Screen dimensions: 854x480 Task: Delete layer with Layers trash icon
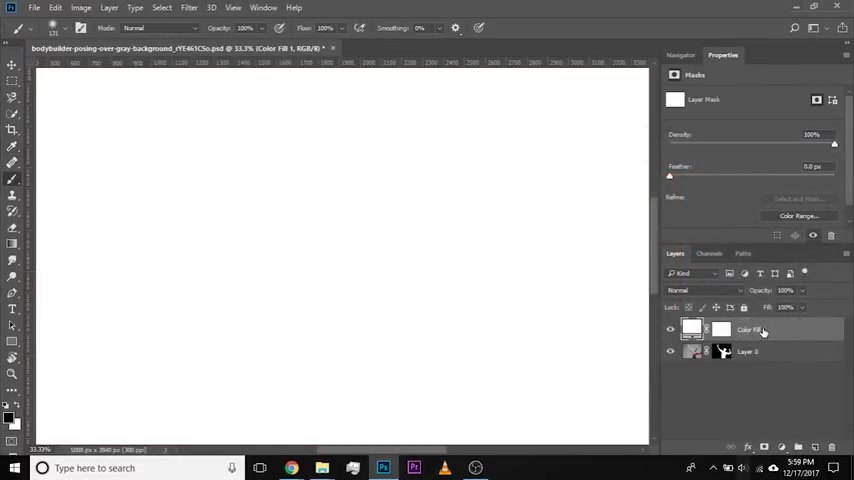[832, 447]
